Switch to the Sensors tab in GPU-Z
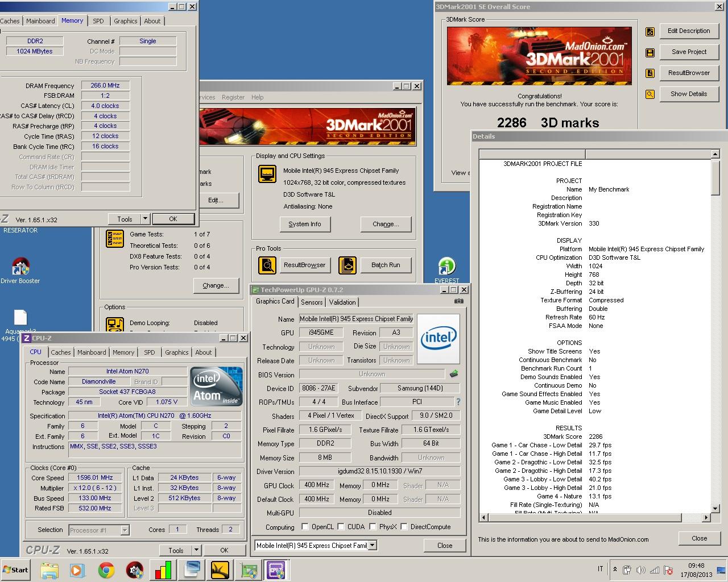The image size is (728, 582). [312, 302]
